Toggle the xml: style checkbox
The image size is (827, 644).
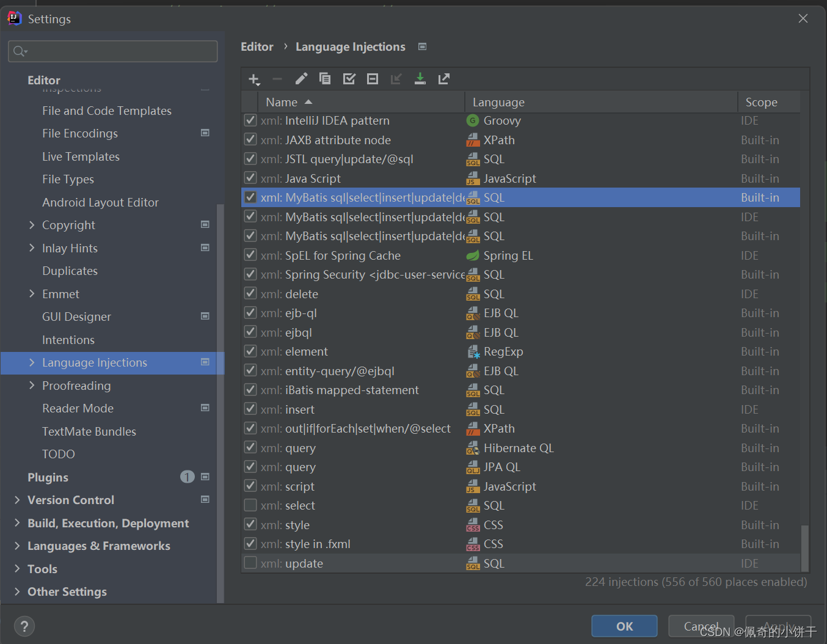pos(250,524)
